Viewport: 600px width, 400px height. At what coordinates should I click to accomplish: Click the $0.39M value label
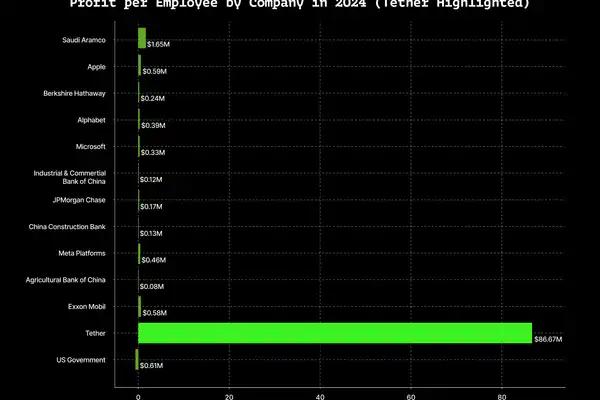(x=153, y=126)
